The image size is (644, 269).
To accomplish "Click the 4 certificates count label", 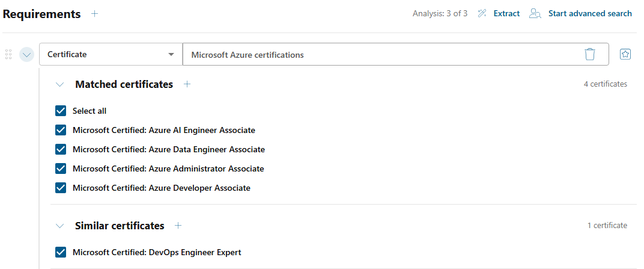I will (606, 84).
